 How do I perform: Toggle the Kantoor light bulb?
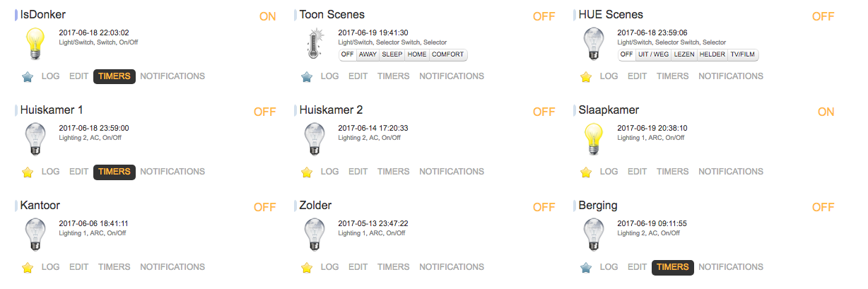35,235
